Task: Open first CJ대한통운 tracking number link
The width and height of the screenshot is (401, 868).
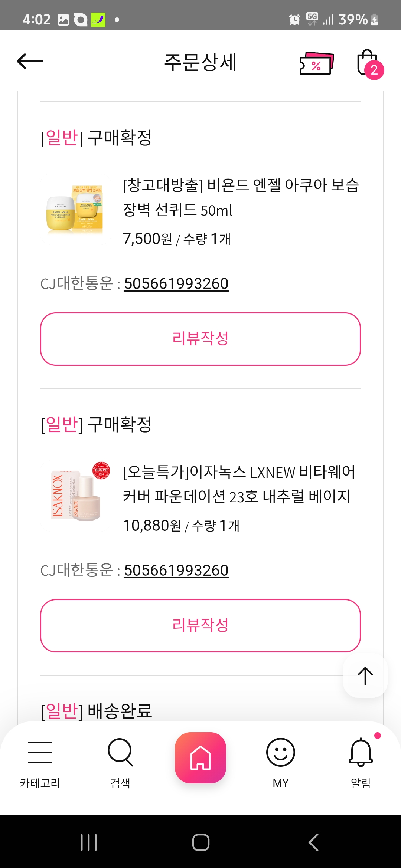Action: (176, 284)
